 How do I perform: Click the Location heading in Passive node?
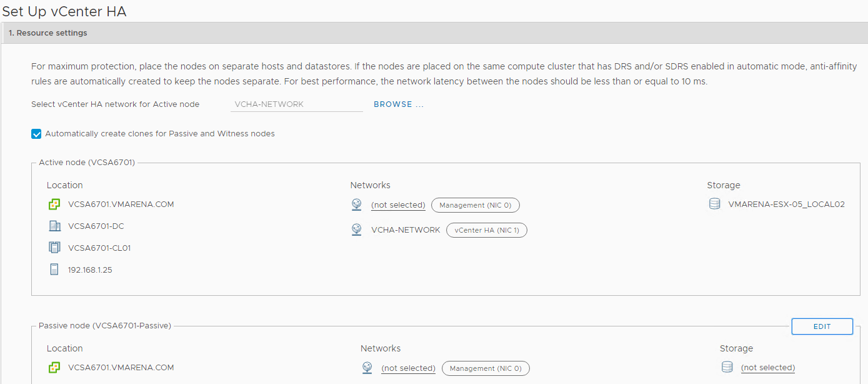[65, 348]
